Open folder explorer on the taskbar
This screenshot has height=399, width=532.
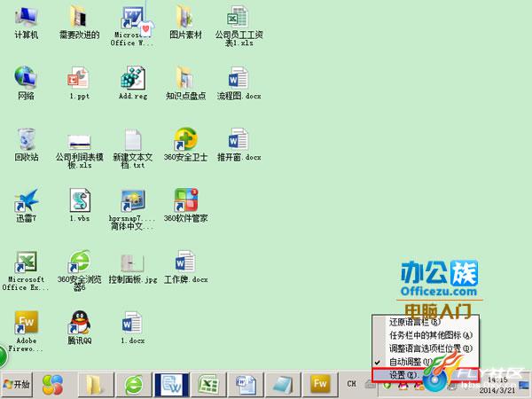click(94, 385)
